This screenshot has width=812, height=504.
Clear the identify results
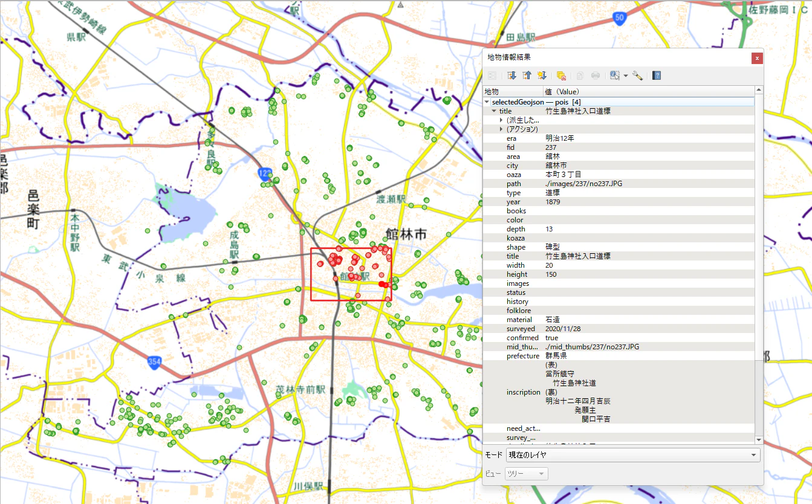(x=561, y=76)
